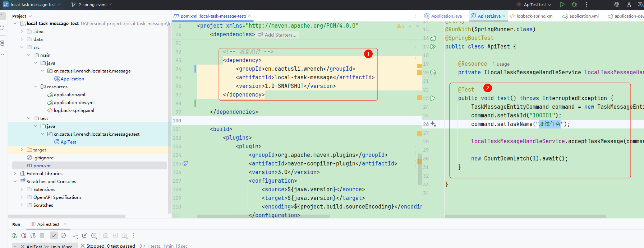Switch to the logback-spring.xml editor tab

(534, 16)
